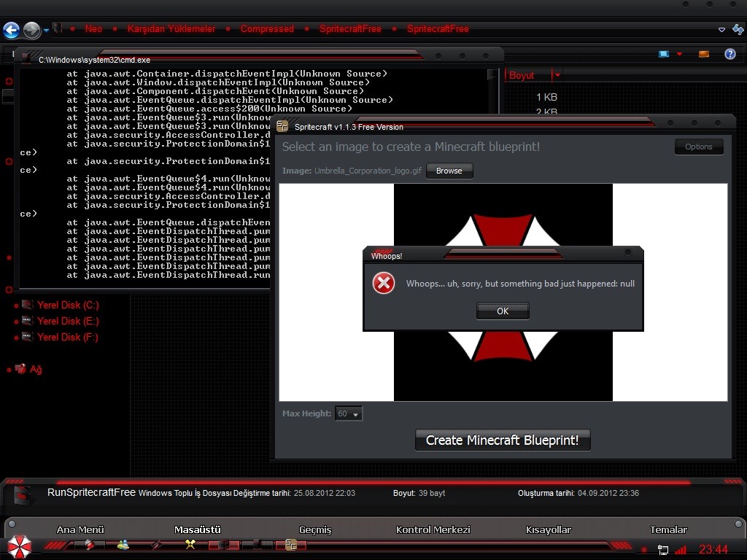Viewport: 747px width, 560px height.
Task: Select Yerel Disk (E:) in navigation pane
Action: (68, 321)
